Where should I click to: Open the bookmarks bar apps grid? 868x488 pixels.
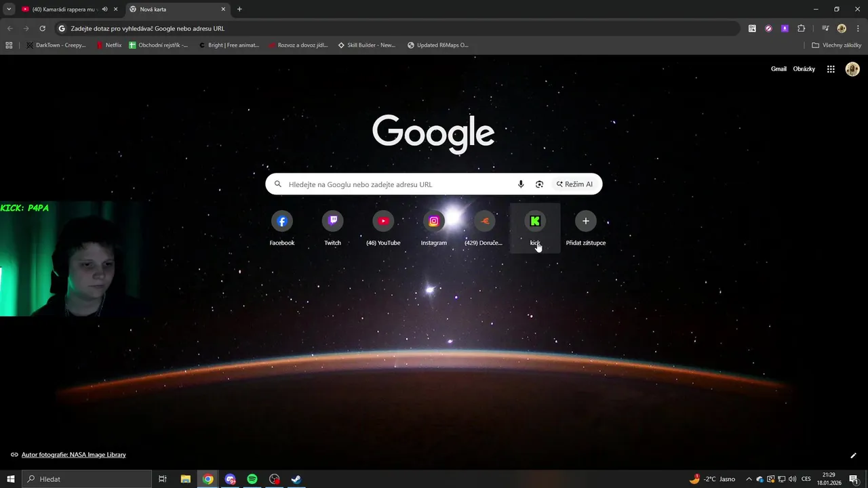tap(9, 45)
